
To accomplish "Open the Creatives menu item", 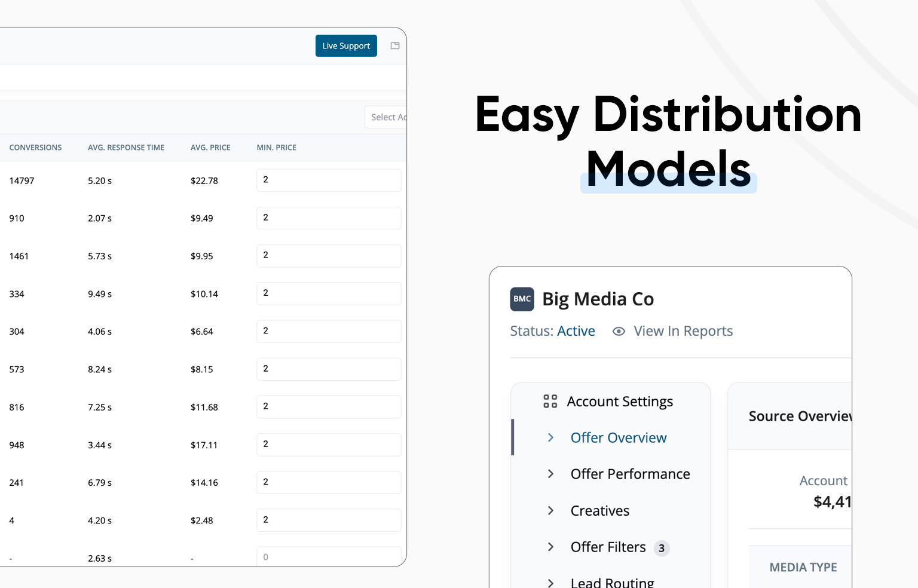I will (x=600, y=510).
